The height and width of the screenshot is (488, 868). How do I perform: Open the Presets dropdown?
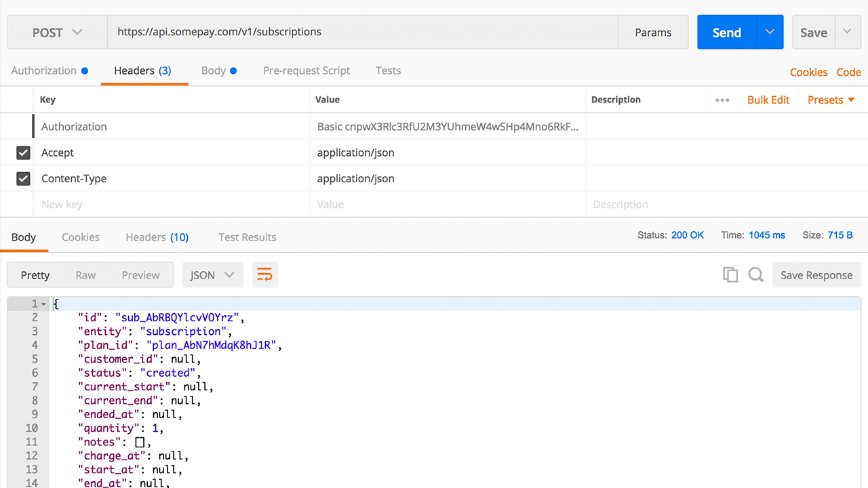click(831, 100)
